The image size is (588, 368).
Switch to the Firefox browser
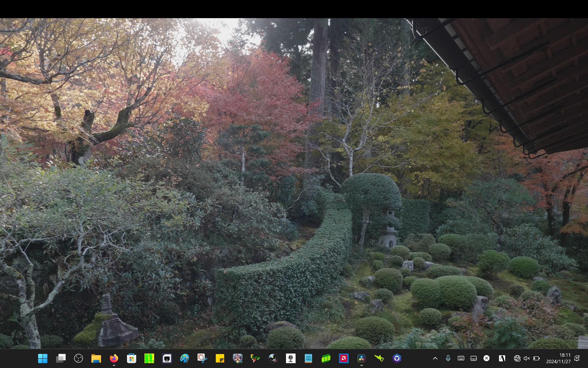114,358
